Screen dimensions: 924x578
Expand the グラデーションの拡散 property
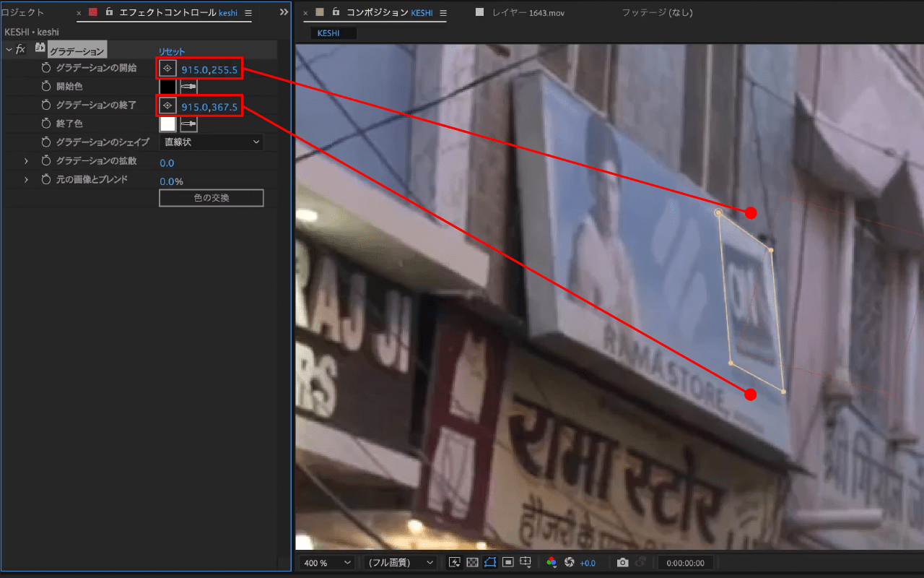[x=26, y=161]
